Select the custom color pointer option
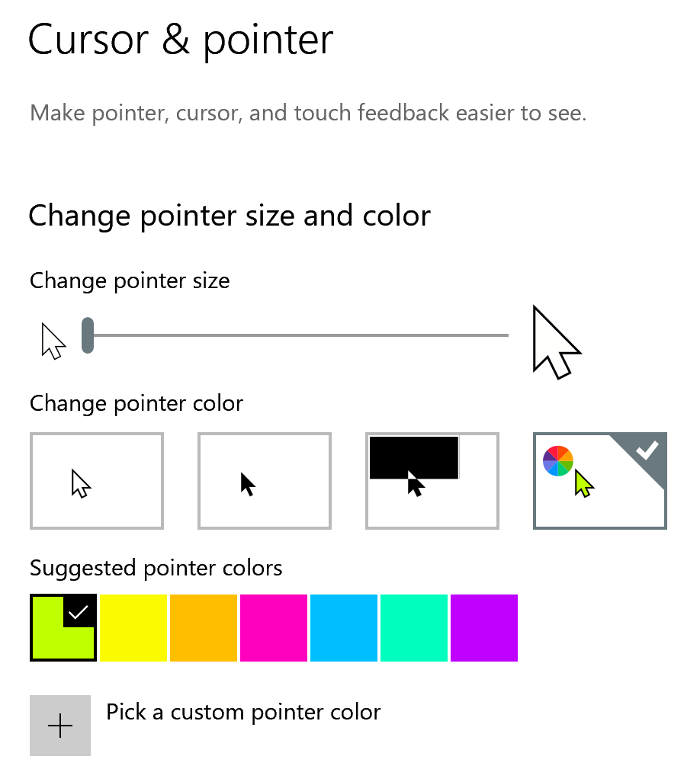Image resolution: width=700 pixels, height=782 pixels. point(600,481)
